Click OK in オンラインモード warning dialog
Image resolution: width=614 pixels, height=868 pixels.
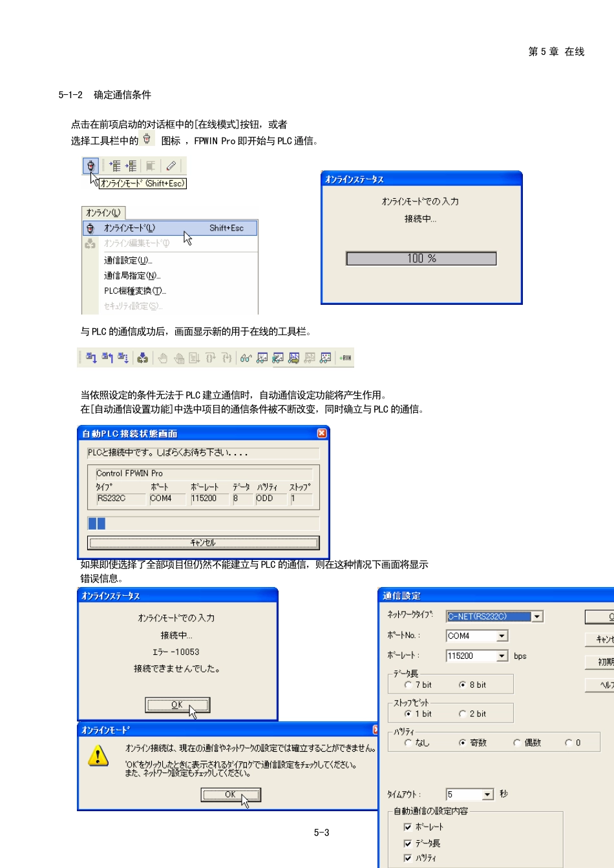coord(231,795)
